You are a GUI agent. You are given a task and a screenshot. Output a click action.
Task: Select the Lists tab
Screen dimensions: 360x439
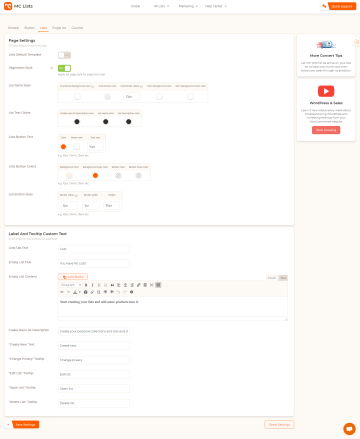click(43, 28)
